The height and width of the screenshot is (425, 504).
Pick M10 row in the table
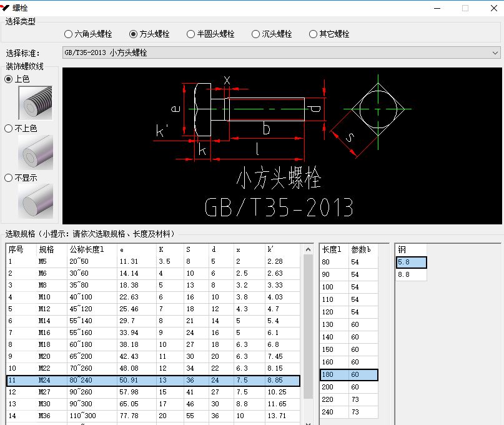tap(153, 297)
